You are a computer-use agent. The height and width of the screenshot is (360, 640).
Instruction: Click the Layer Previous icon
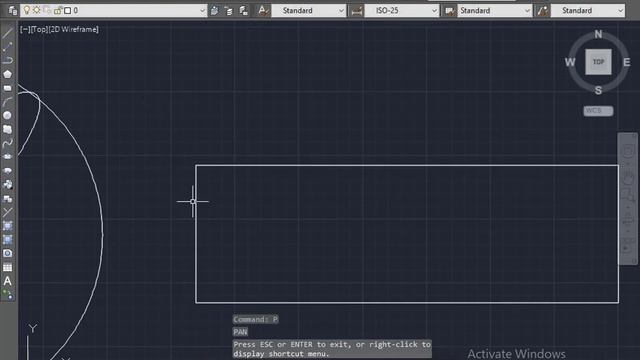pyautogui.click(x=229, y=11)
